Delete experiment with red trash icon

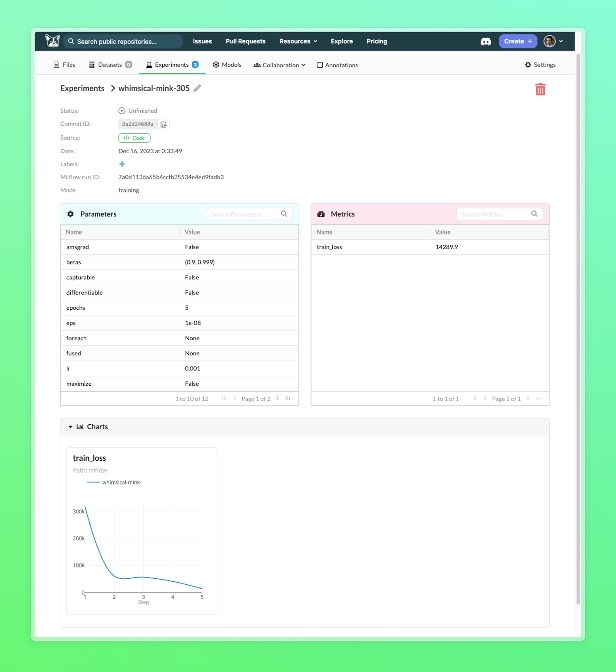click(540, 89)
